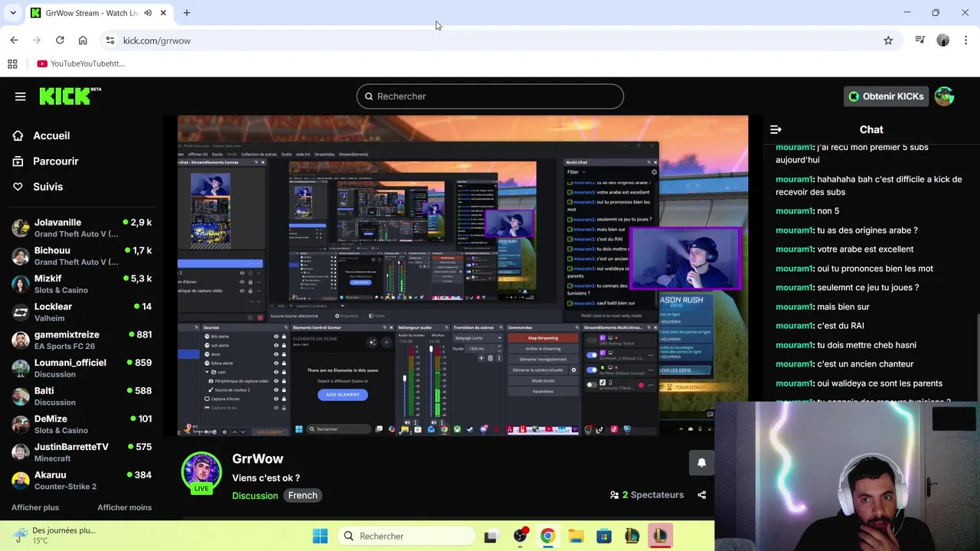Click the Stop Streaming button in streamed OBS
Screen dimensions: 980x551
point(543,337)
